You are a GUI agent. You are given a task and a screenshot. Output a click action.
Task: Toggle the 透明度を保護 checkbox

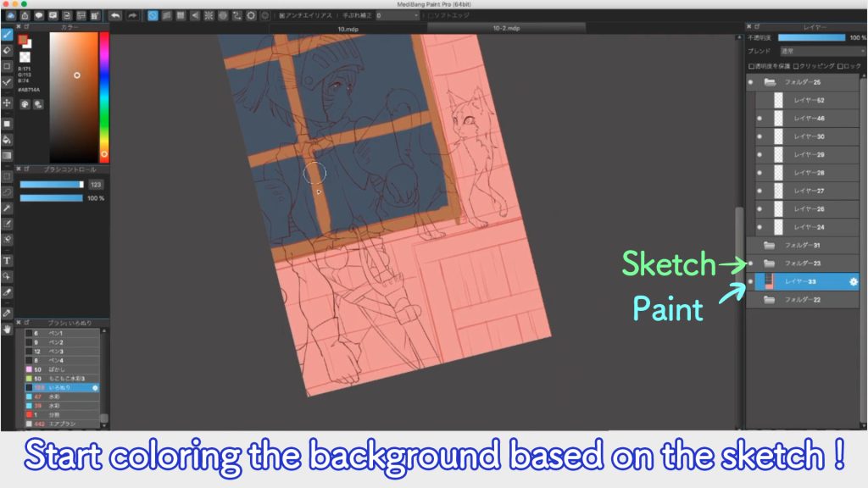point(751,66)
